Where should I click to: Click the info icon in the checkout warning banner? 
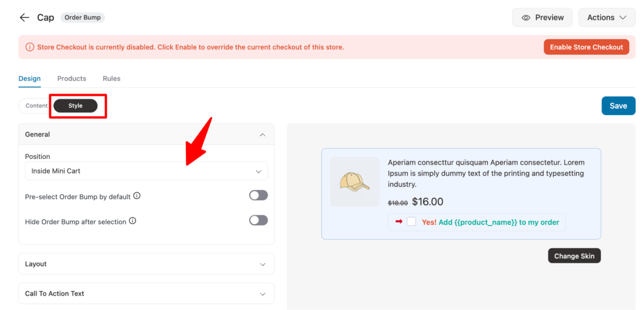(x=30, y=47)
